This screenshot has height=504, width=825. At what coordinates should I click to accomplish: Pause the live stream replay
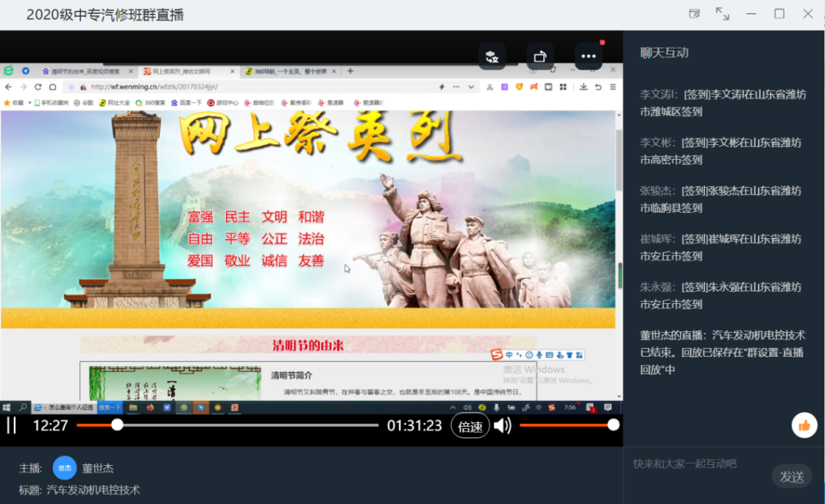[11, 425]
